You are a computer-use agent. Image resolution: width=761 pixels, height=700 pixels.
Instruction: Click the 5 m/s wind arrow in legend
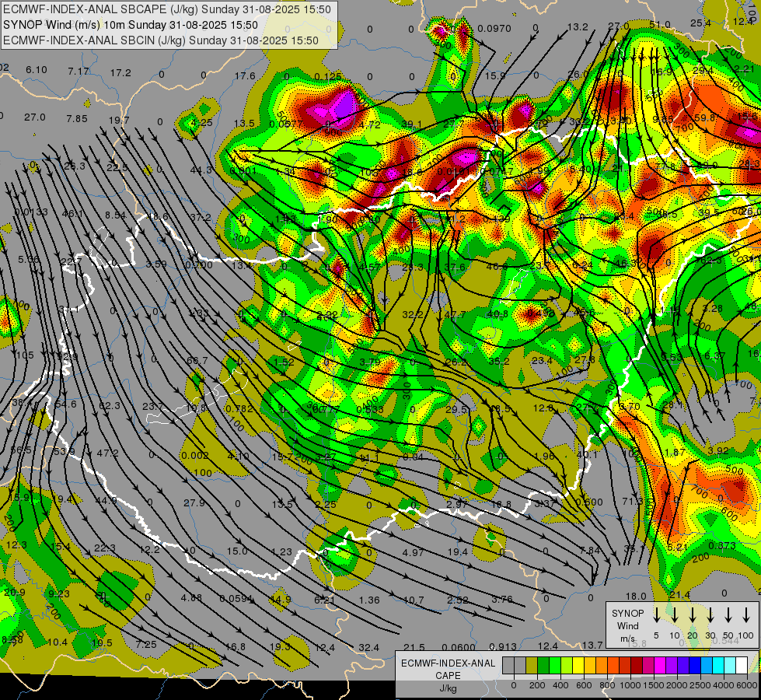click(656, 614)
